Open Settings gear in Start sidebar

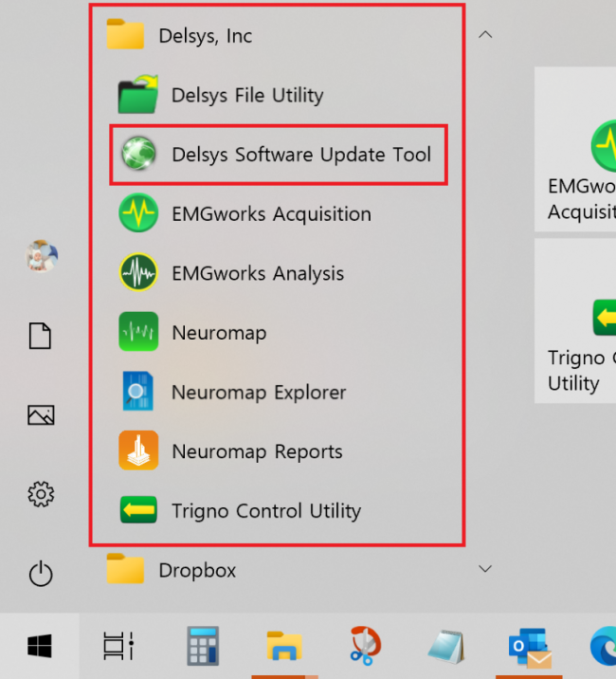click(41, 494)
